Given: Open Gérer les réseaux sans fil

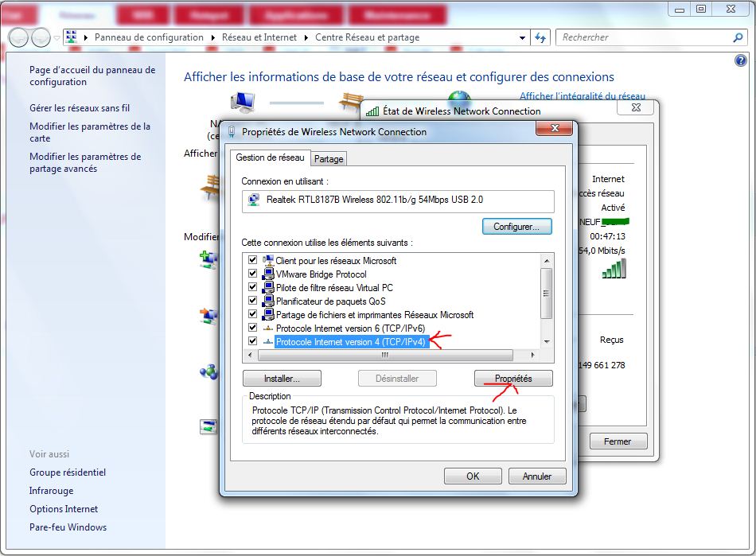Looking at the screenshot, I should pos(80,108).
